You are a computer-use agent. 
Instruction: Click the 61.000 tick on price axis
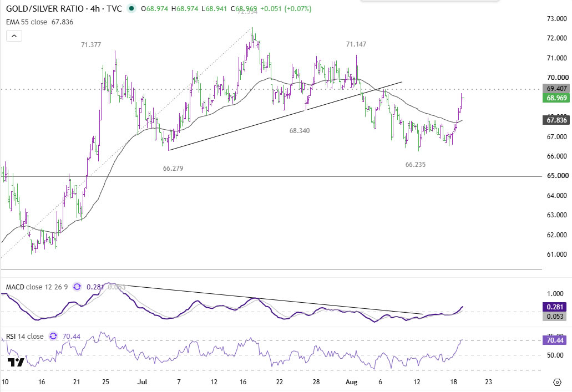(x=557, y=254)
